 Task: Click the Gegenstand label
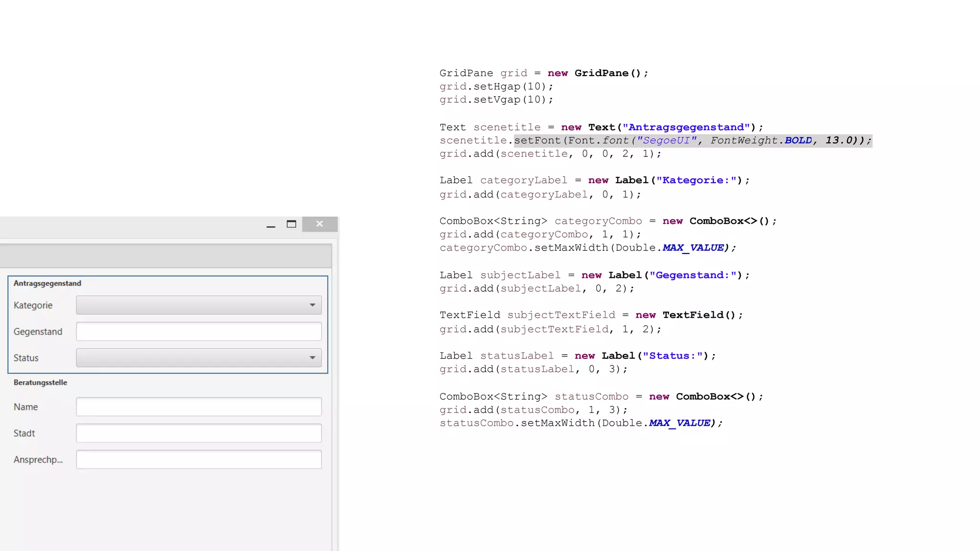pos(38,331)
